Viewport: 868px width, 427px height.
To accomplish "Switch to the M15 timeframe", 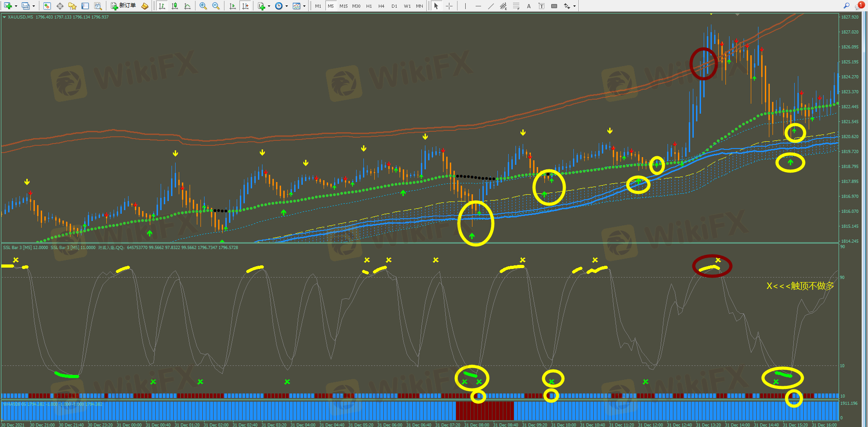I will tap(343, 6).
